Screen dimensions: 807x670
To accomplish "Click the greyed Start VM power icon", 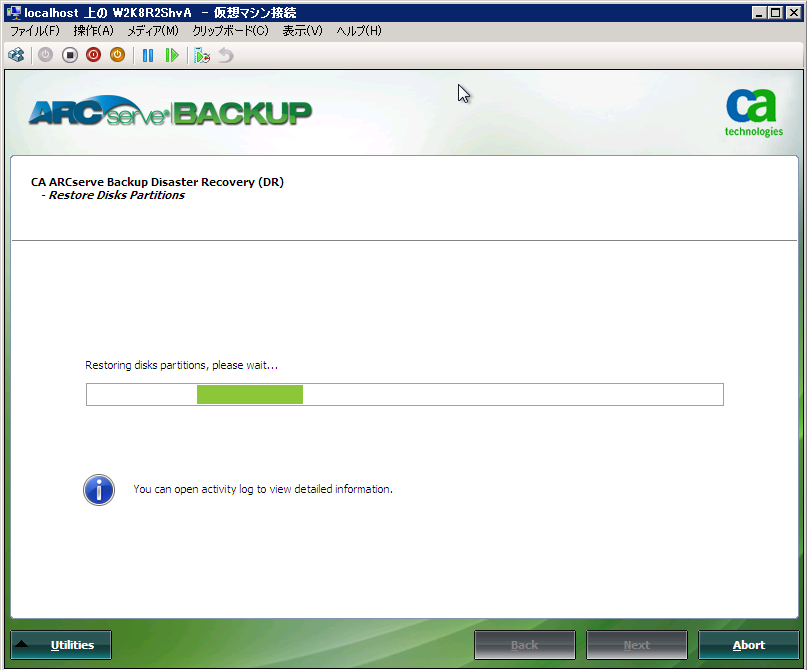I will 45,55.
